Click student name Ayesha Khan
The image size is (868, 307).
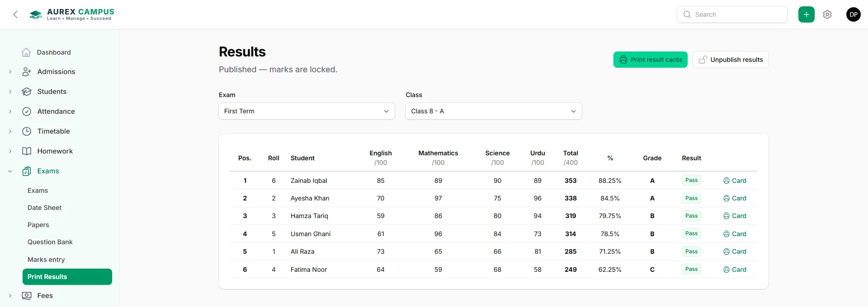(310, 198)
